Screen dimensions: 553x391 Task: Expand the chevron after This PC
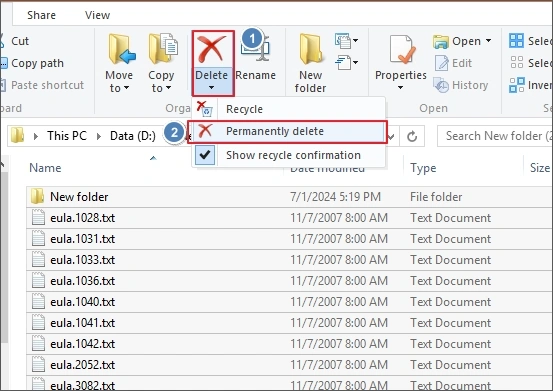[x=99, y=136]
